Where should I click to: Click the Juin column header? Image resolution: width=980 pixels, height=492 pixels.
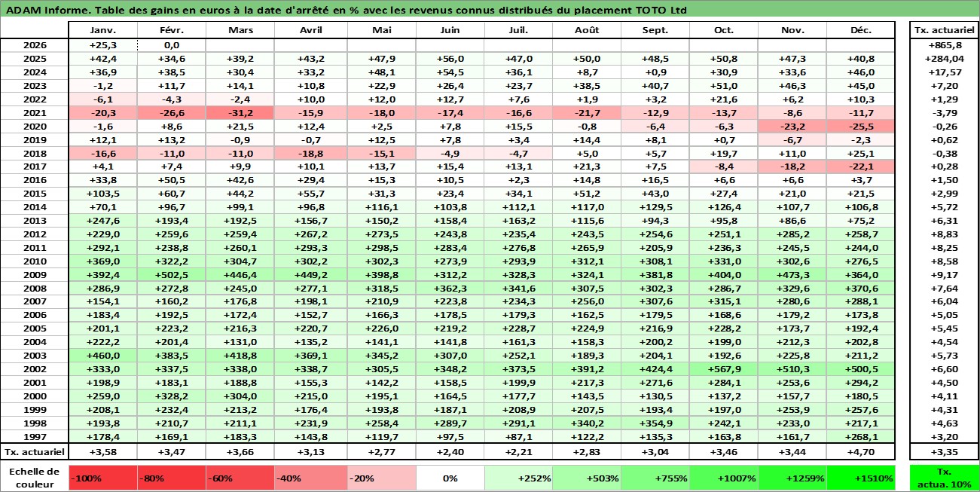click(450, 30)
